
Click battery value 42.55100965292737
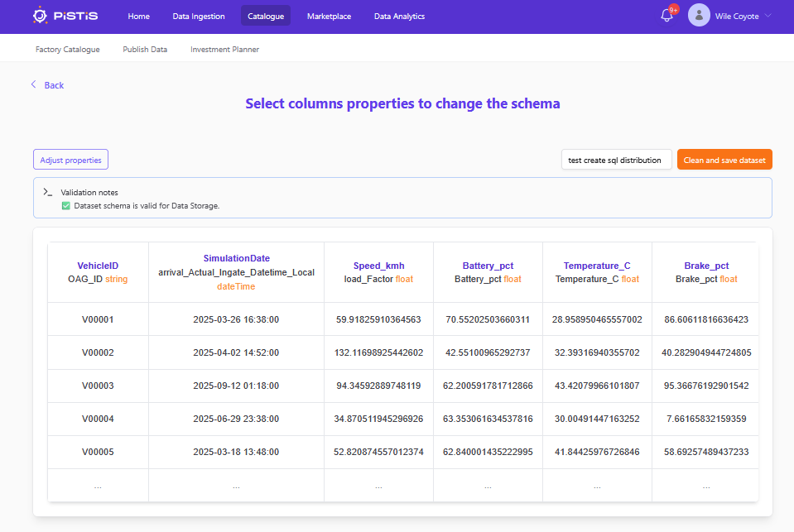pos(488,352)
